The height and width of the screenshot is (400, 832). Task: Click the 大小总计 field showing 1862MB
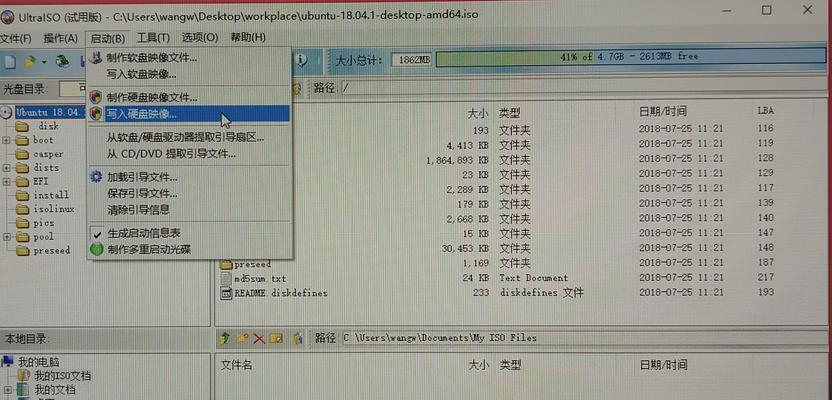point(411,60)
